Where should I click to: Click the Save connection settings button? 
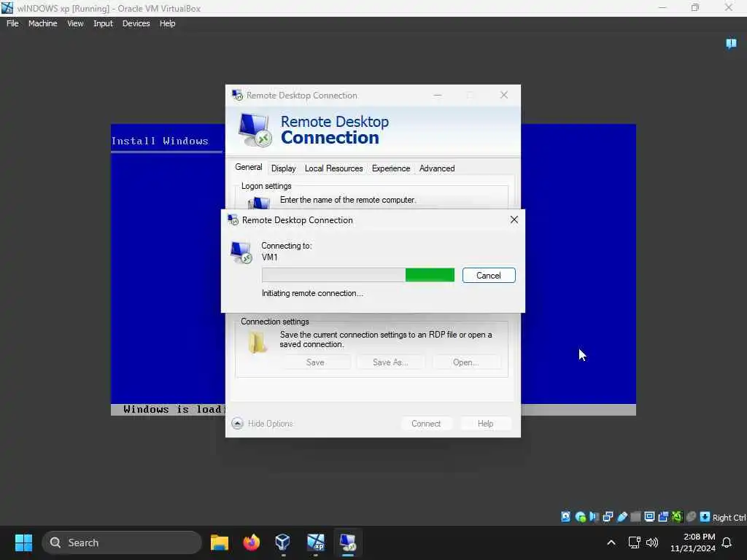coord(315,362)
